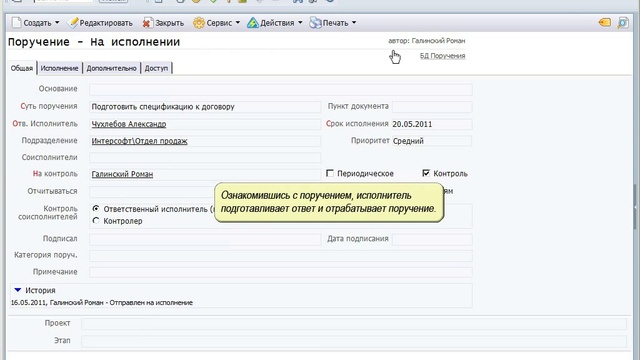Click the Действия (Actions) icon
The height and width of the screenshot is (360, 640).
click(x=253, y=23)
